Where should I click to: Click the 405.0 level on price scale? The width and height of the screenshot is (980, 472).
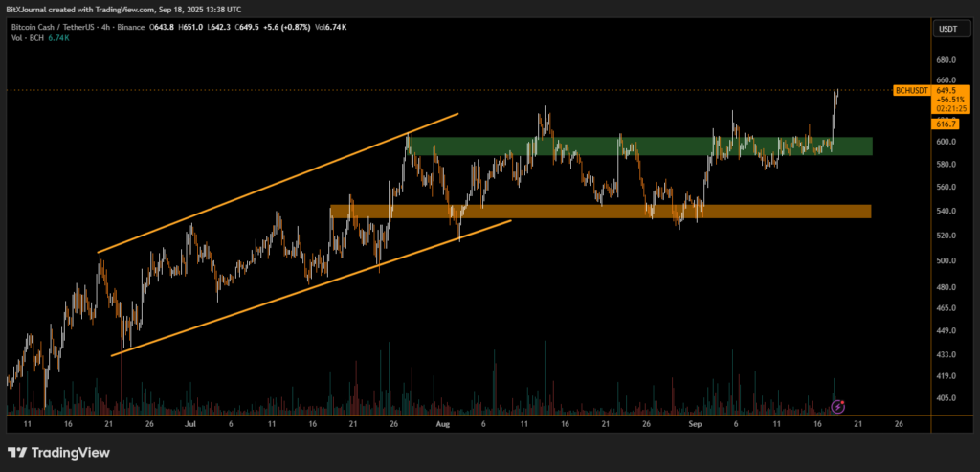pos(946,398)
